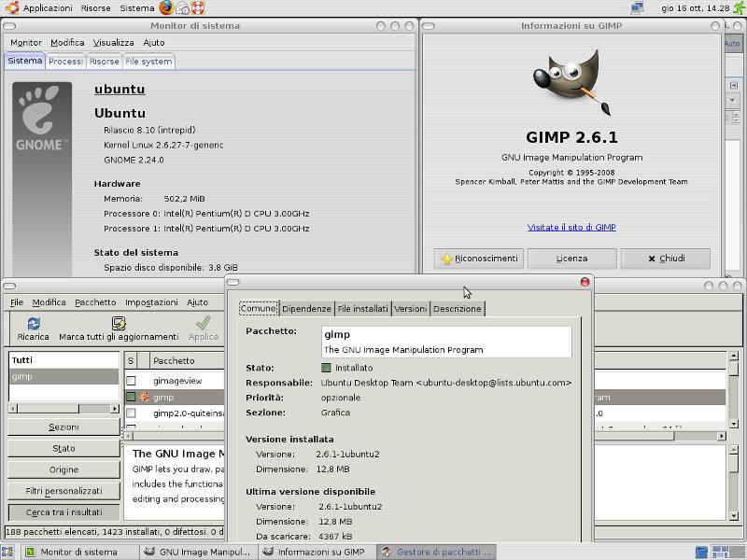Screen dimensions: 747x560
Task: Click the Ricarica reload icon in Synaptic
Action: [34, 324]
